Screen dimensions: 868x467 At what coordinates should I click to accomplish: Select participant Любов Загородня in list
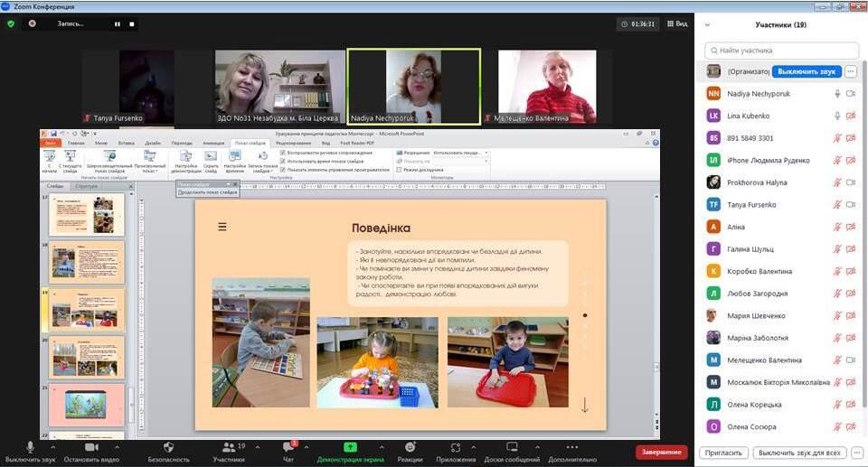tap(781, 294)
